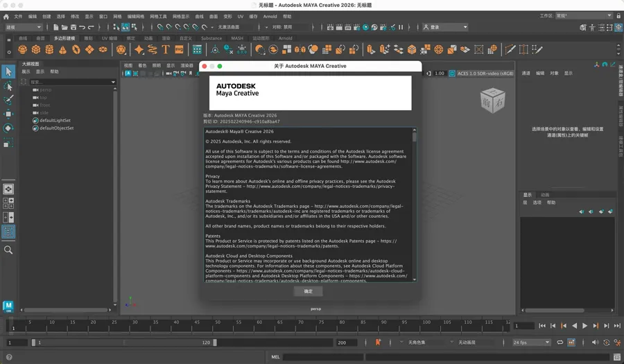Click the save scene icon

click(73, 27)
